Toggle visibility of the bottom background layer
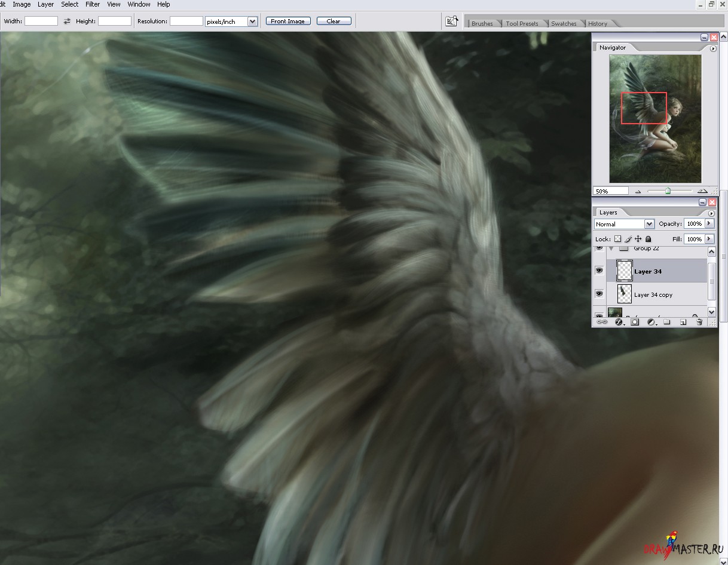This screenshot has width=728, height=565. [599, 314]
